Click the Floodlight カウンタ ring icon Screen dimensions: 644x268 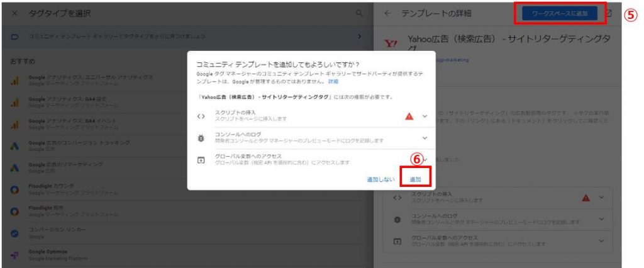point(14,190)
